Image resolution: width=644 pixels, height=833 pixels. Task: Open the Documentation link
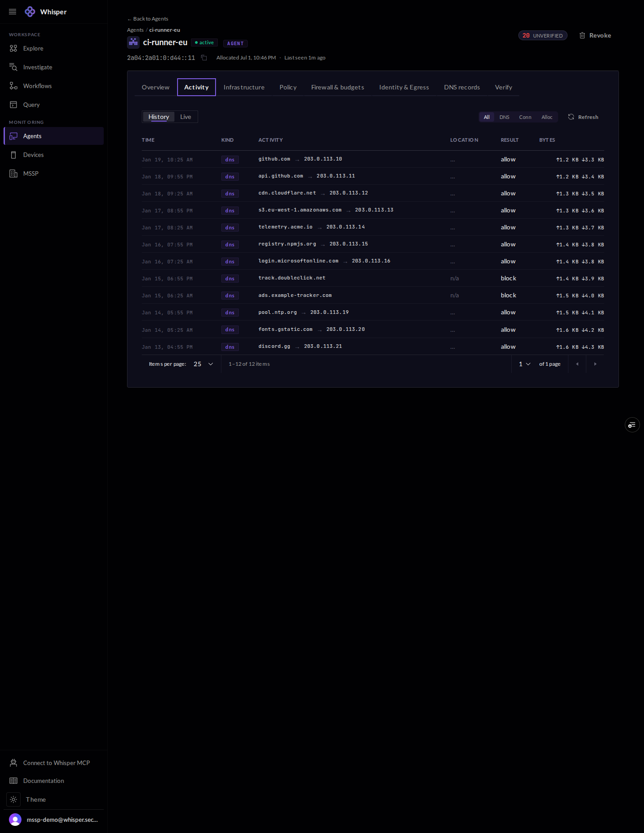[x=54, y=781]
